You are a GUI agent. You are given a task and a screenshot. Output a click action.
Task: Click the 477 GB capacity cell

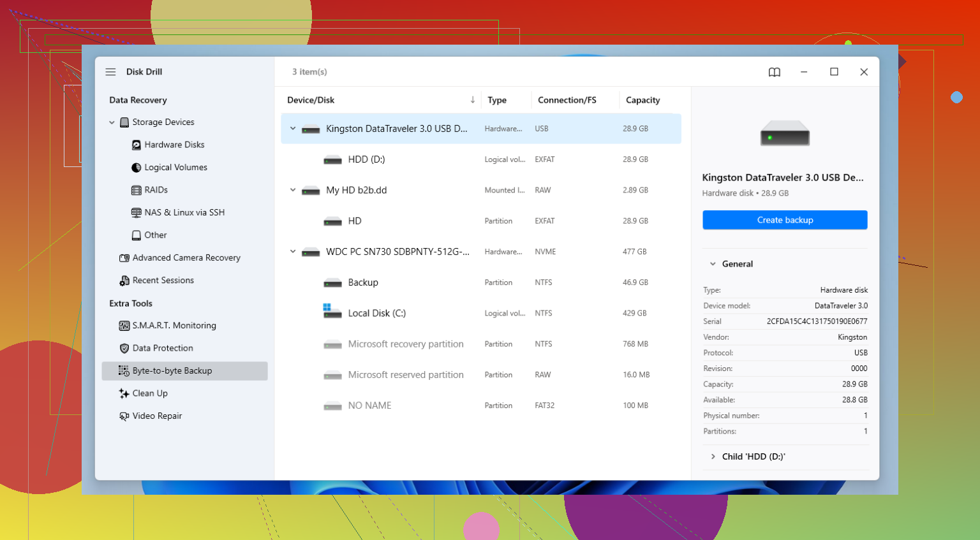click(x=634, y=252)
